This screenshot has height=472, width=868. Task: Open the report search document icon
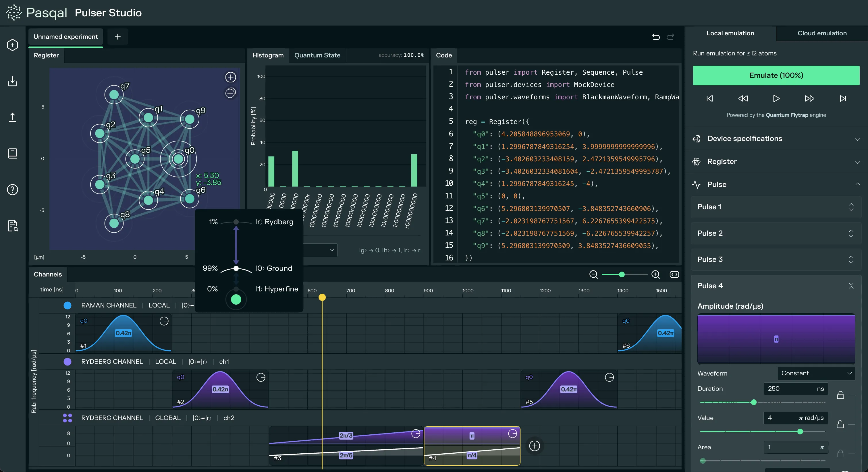tap(12, 226)
